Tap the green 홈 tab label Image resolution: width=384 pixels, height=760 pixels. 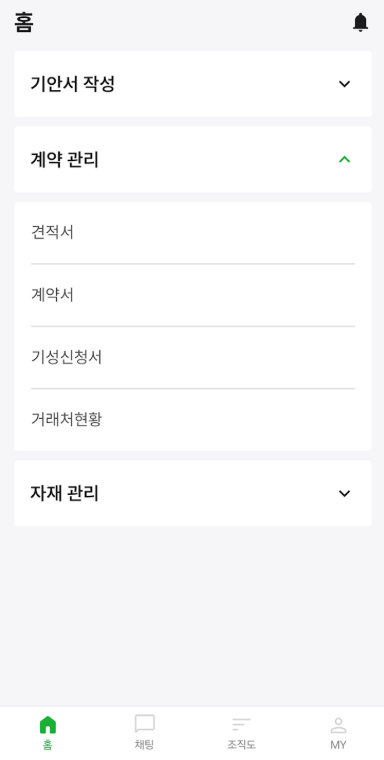(x=48, y=744)
